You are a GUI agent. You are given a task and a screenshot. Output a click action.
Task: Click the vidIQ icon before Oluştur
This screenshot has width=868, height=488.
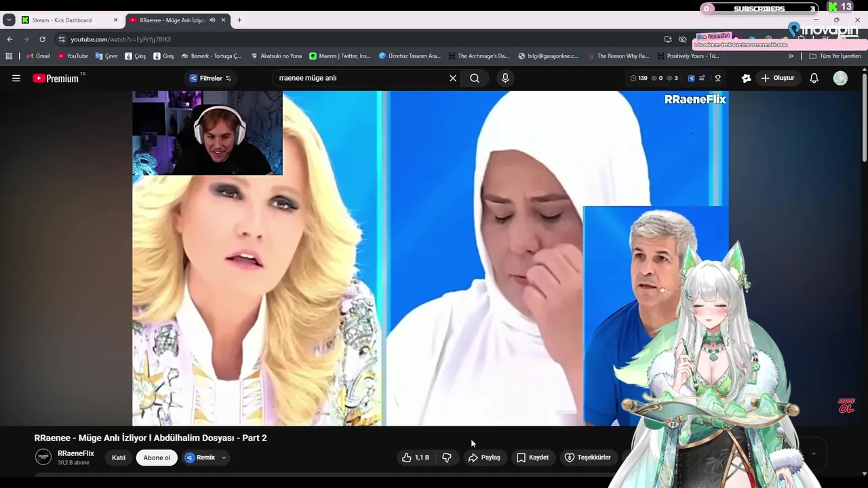point(746,78)
